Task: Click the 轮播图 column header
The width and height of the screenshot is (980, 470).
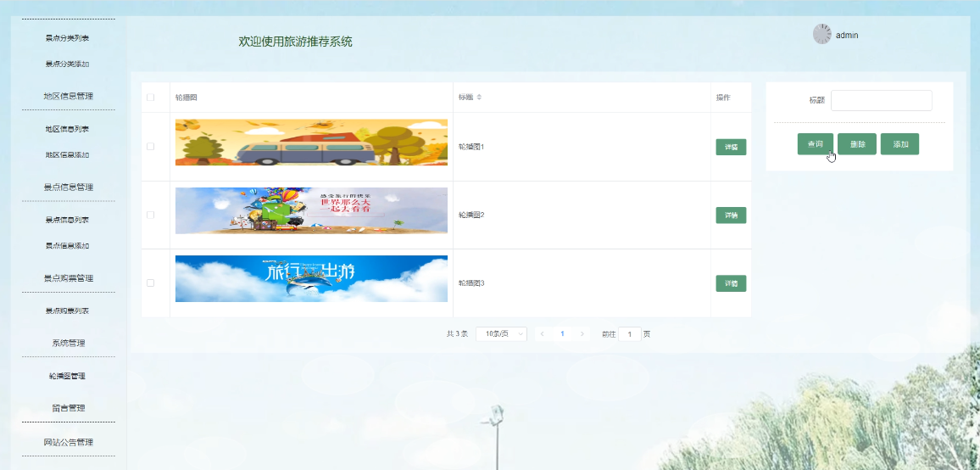Action: (x=187, y=98)
